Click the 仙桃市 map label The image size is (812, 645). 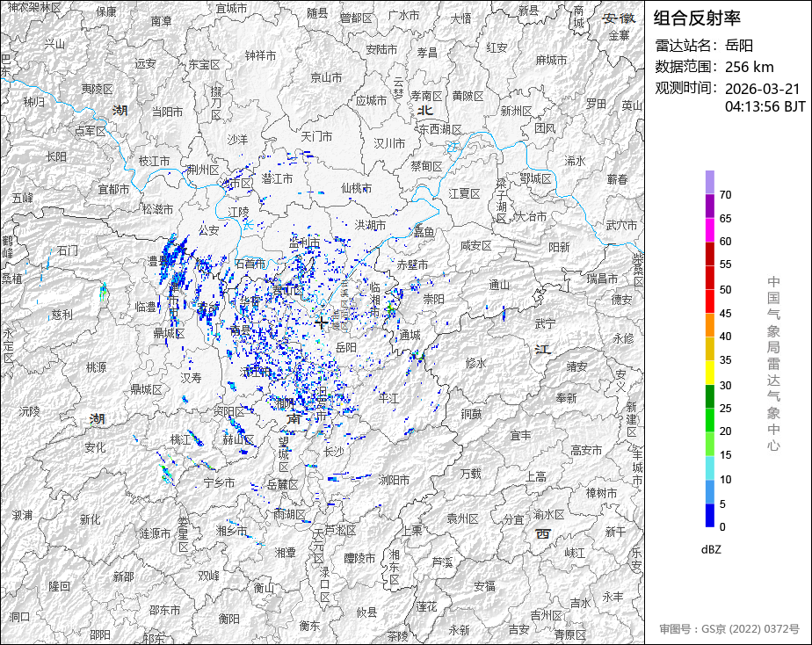point(356,188)
